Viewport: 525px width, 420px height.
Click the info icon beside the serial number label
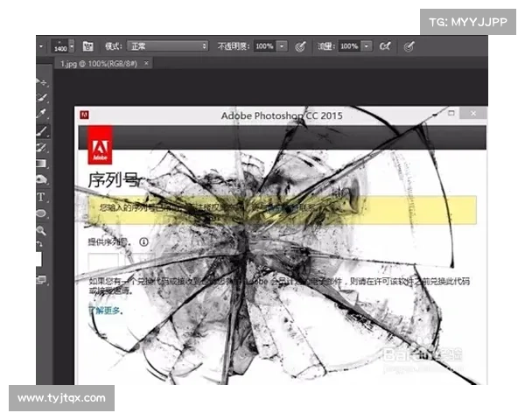point(143,242)
